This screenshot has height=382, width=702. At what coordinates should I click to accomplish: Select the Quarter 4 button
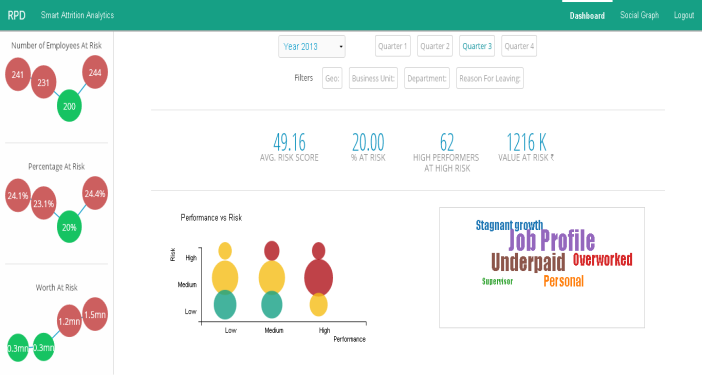519,46
